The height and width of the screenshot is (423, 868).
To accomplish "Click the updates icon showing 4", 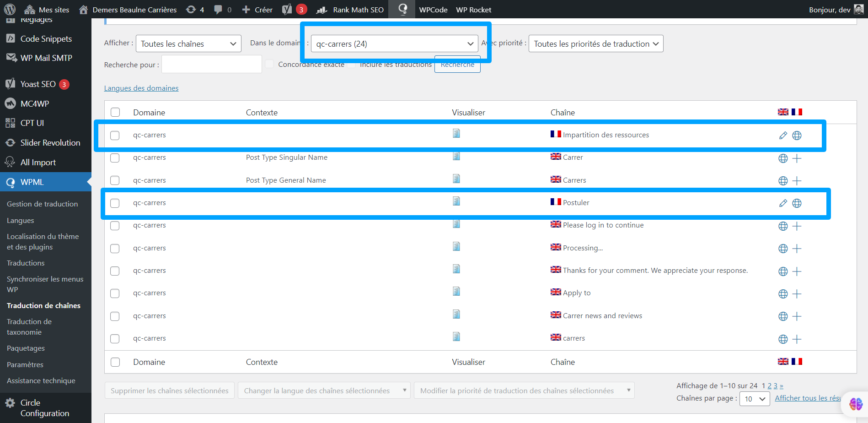I will pos(195,10).
